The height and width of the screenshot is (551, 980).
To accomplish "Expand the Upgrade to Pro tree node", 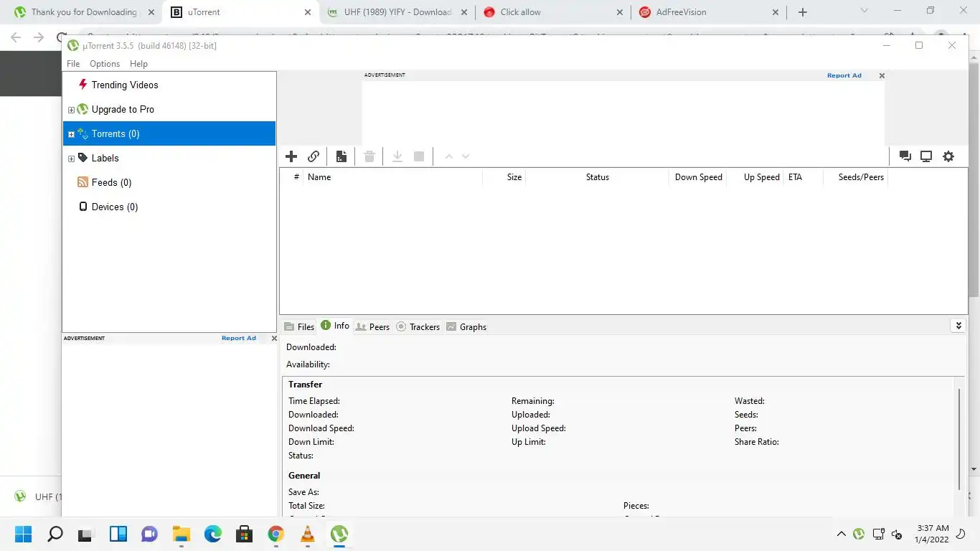I will point(71,110).
